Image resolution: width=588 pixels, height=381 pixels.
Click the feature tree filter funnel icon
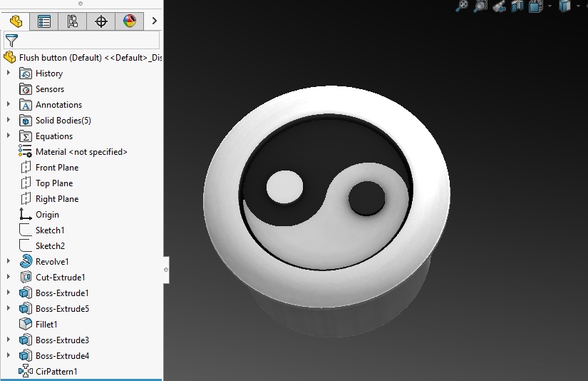pyautogui.click(x=11, y=40)
